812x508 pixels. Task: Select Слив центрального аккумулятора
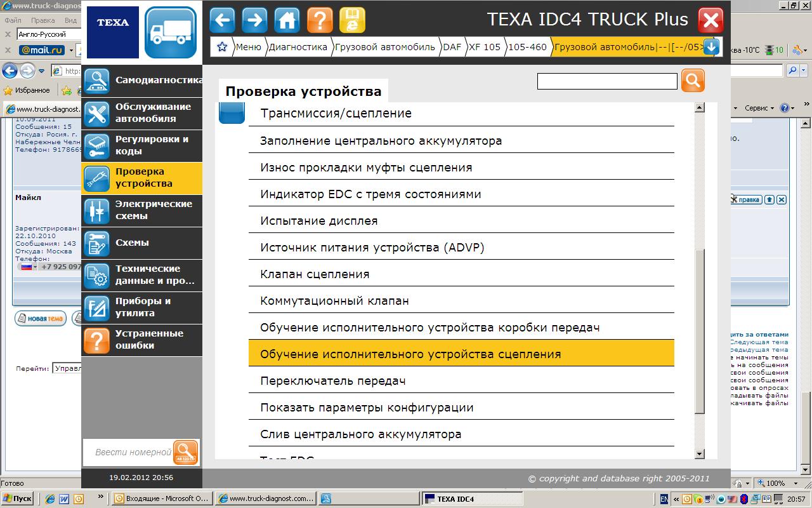coord(461,434)
